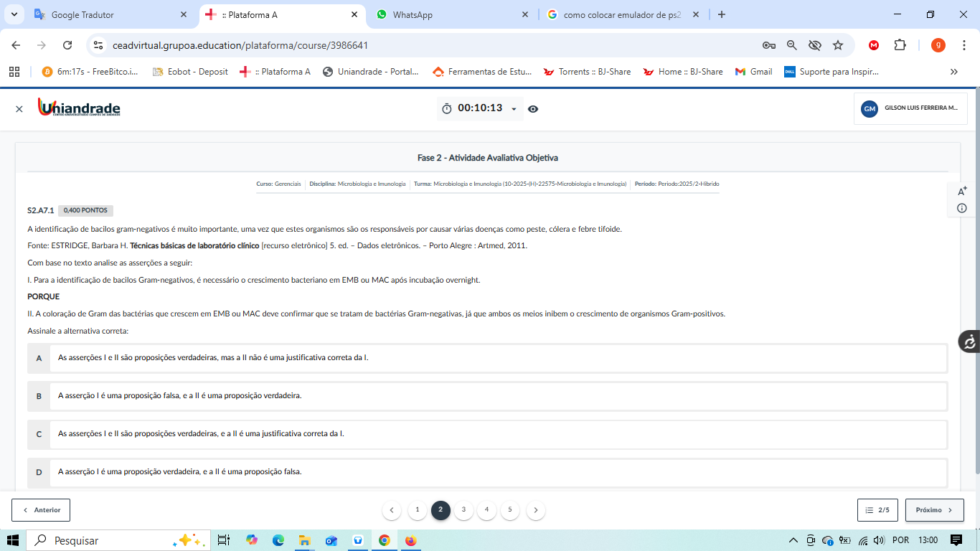Jump to question 4 in pagination

coord(486,510)
